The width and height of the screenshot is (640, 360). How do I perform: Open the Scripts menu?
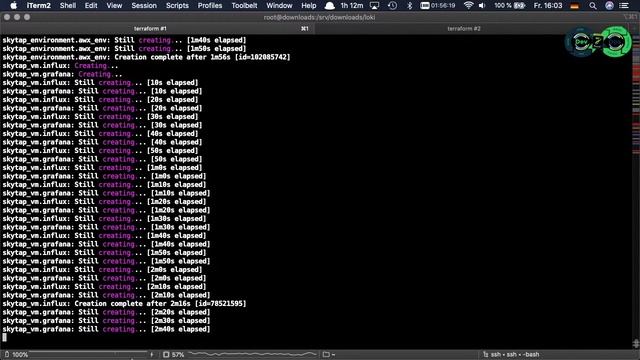point(177,6)
